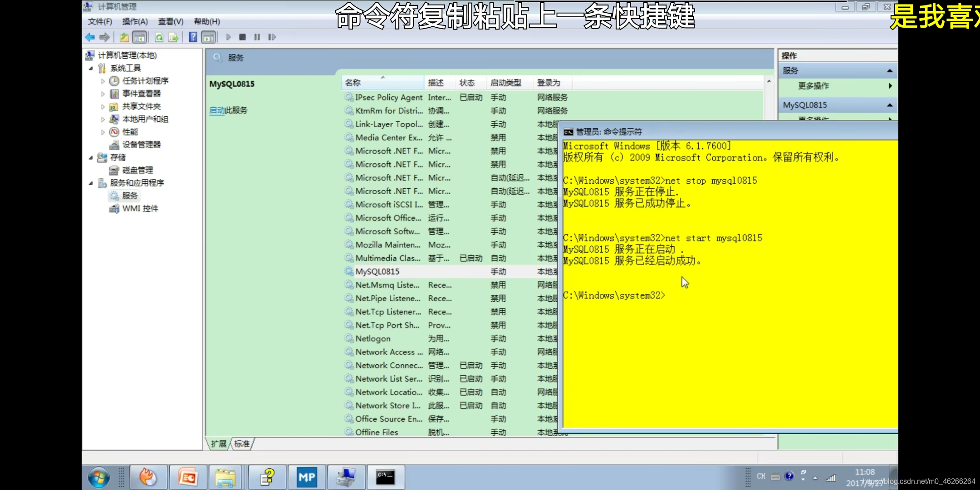This screenshot has height=490, width=980.
Task: Toggle the show/hide console tree button
Action: [140, 37]
